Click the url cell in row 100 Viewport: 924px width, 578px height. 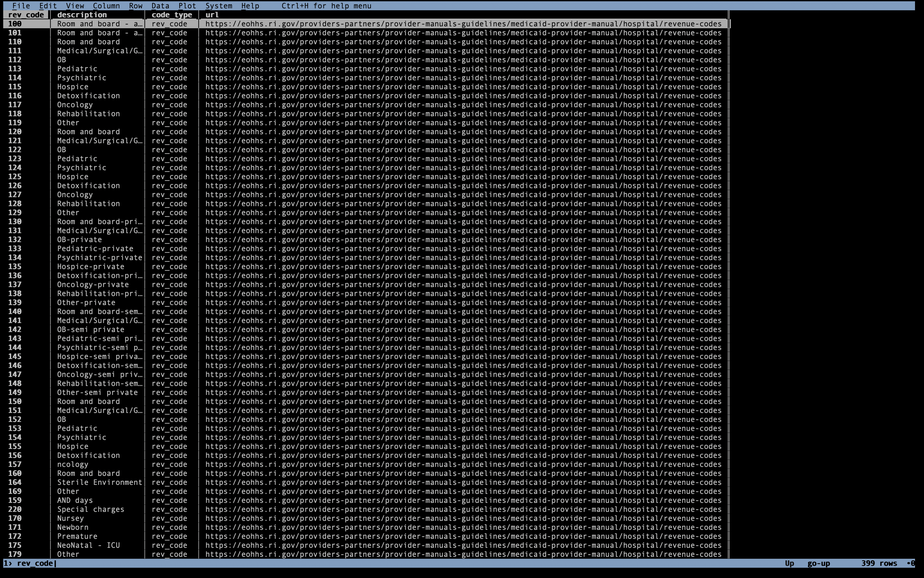tap(464, 24)
